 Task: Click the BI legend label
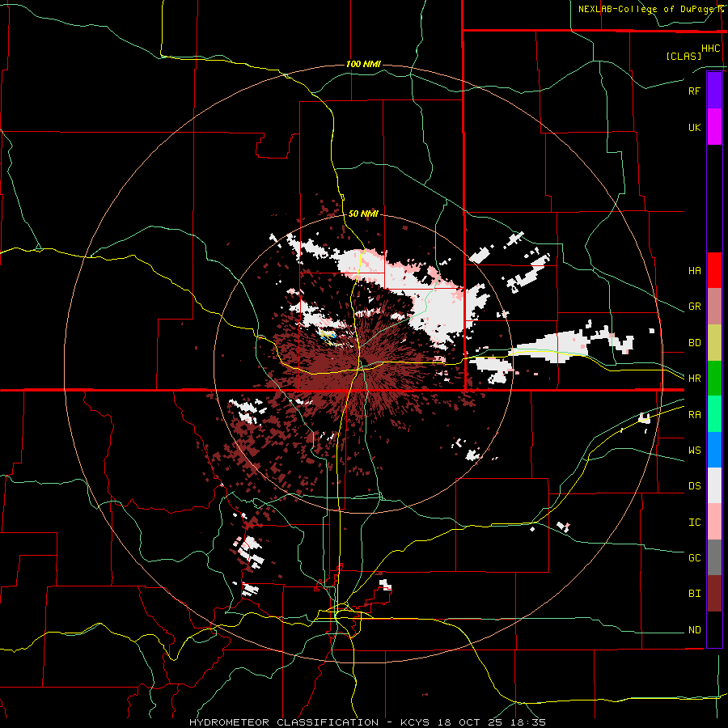point(694,594)
